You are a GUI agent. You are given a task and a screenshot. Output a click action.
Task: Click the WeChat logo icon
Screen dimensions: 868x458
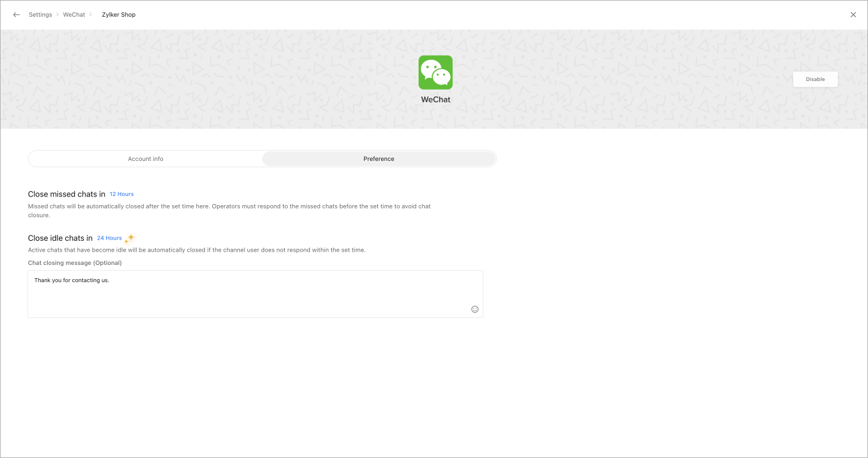[x=436, y=72]
